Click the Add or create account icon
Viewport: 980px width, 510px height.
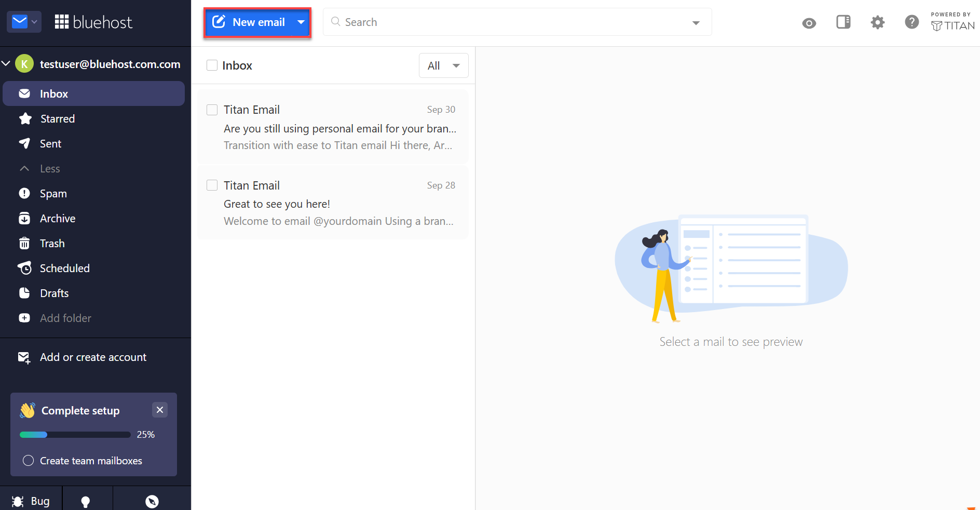coord(24,357)
